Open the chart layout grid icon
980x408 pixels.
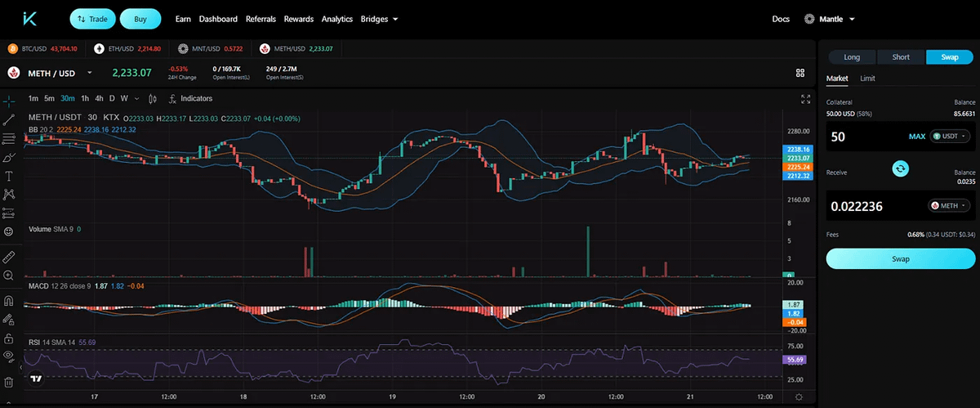(x=800, y=73)
